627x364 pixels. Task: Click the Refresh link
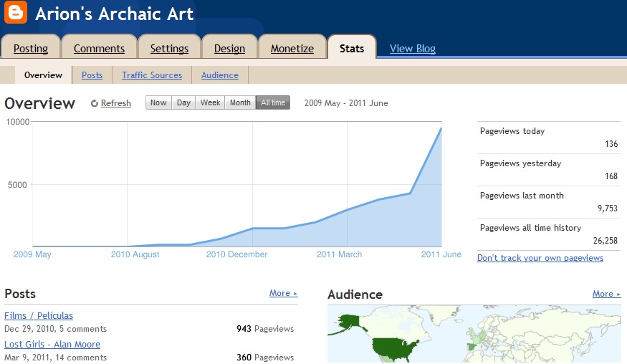coord(116,102)
